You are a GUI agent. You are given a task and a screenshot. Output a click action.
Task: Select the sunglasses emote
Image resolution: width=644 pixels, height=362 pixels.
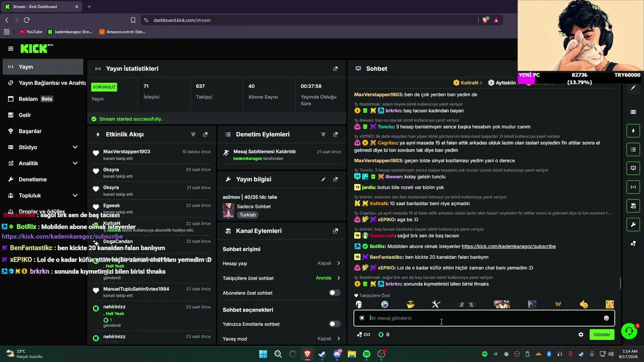411,305
